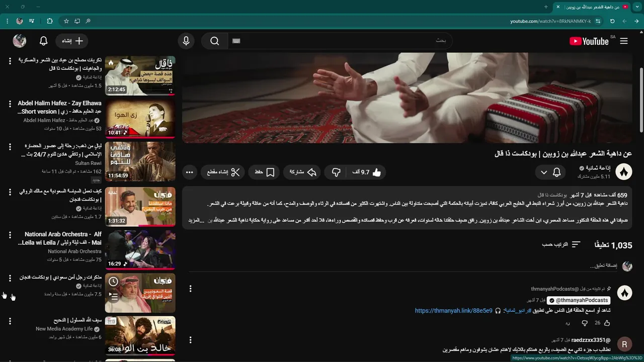
Task: Open menu for thmanyahPodcasts pinned comment
Action: (x=190, y=289)
